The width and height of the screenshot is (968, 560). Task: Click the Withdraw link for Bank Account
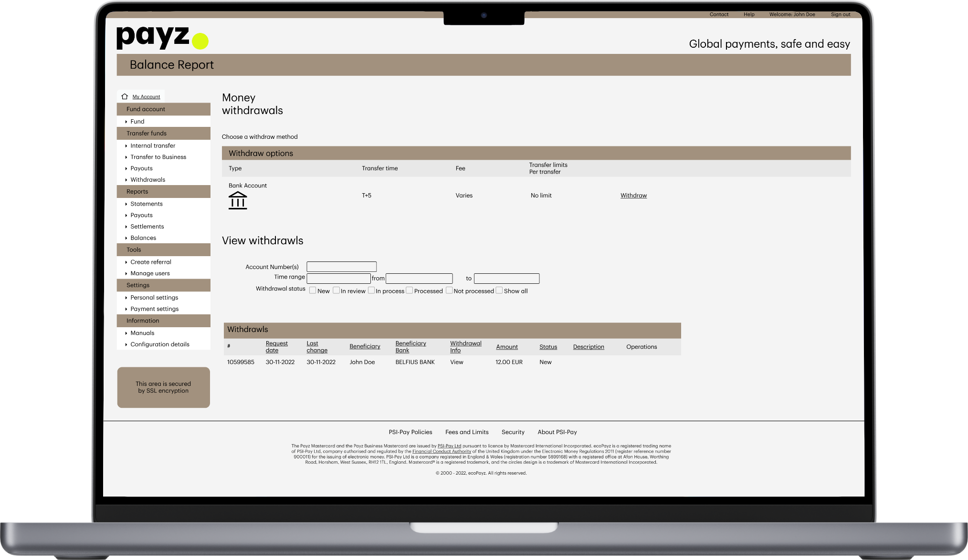click(x=633, y=196)
